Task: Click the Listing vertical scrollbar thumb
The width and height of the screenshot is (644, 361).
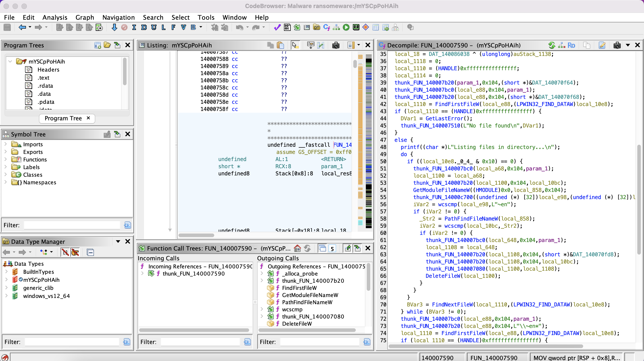Action: pos(355,64)
